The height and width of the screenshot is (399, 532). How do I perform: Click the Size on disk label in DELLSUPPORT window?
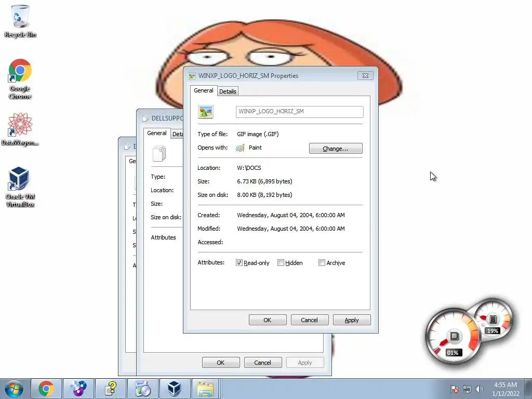click(x=166, y=217)
